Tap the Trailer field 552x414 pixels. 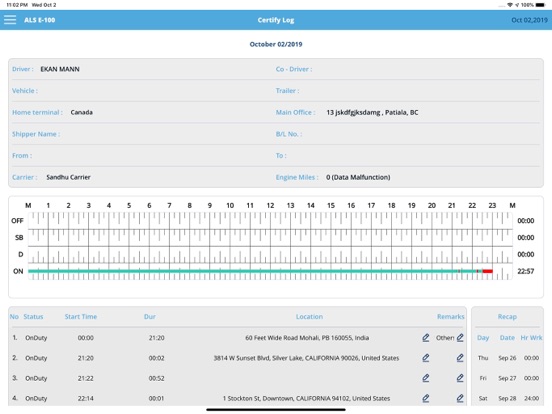click(x=407, y=90)
